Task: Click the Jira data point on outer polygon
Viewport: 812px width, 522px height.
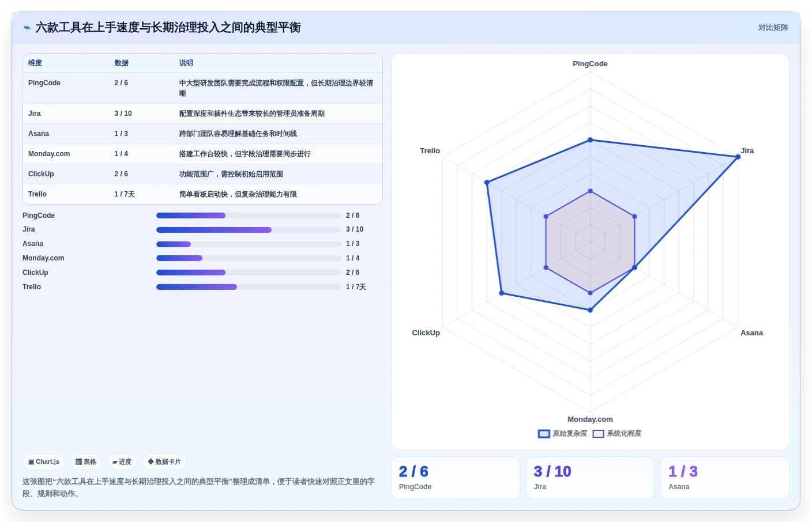Action: [738, 157]
